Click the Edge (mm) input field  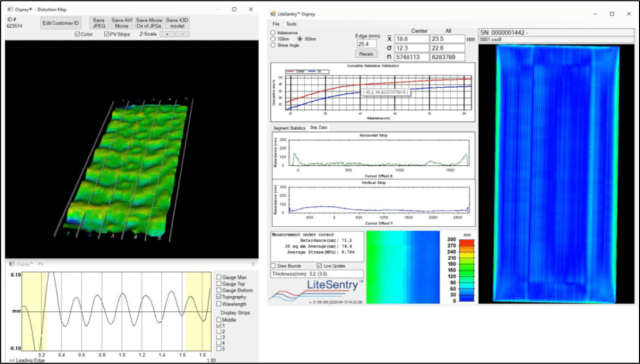[x=367, y=44]
